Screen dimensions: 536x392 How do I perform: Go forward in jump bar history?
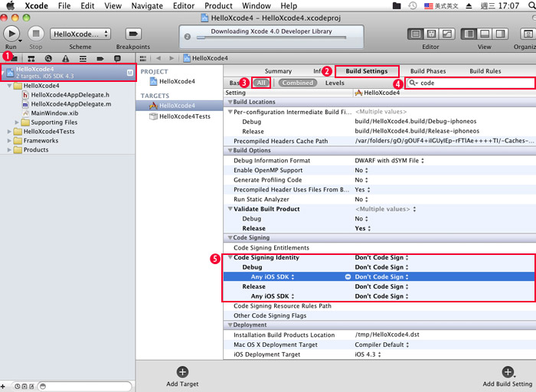pos(172,58)
